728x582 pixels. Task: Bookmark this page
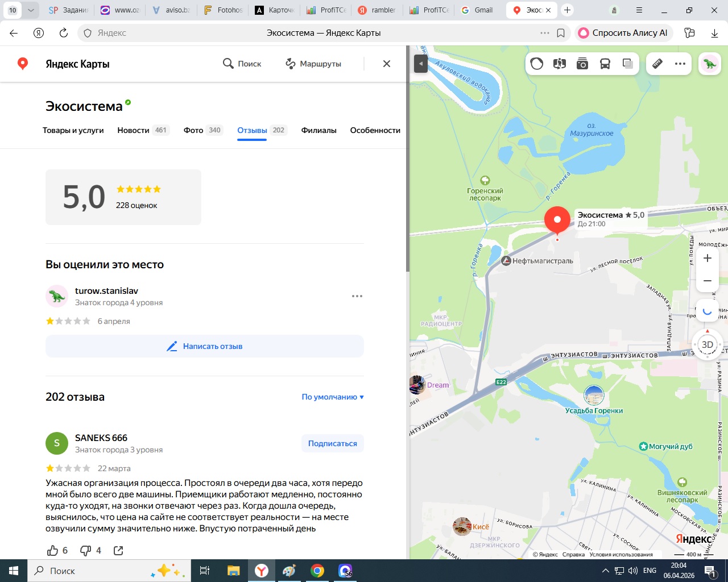coord(561,33)
